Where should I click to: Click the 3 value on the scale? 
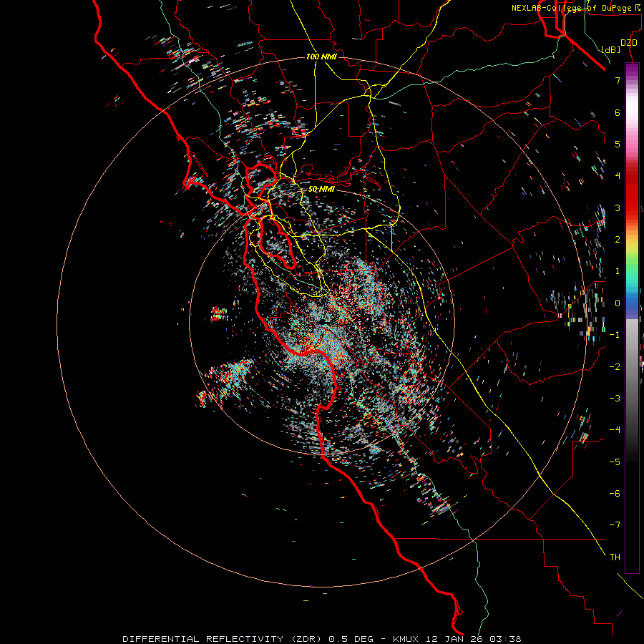tap(618, 208)
